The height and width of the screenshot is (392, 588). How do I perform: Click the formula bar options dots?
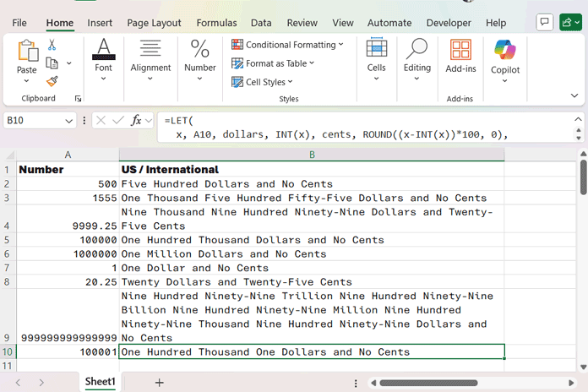pyautogui.click(x=84, y=121)
